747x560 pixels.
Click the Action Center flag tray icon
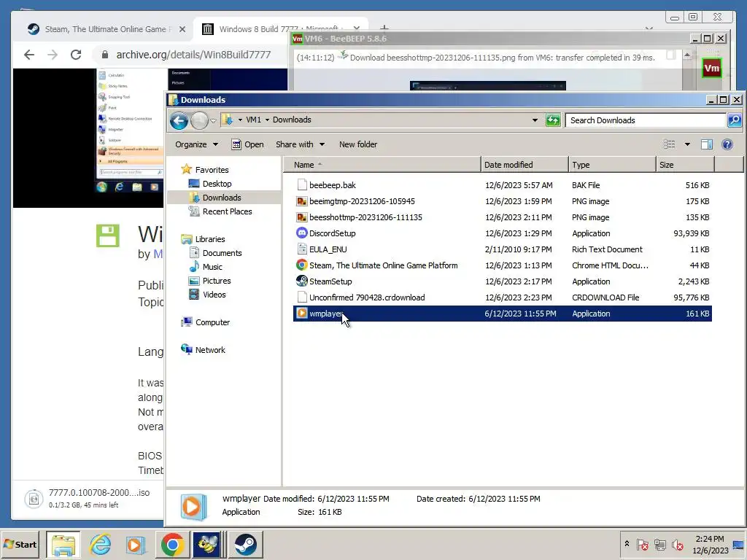pos(642,544)
